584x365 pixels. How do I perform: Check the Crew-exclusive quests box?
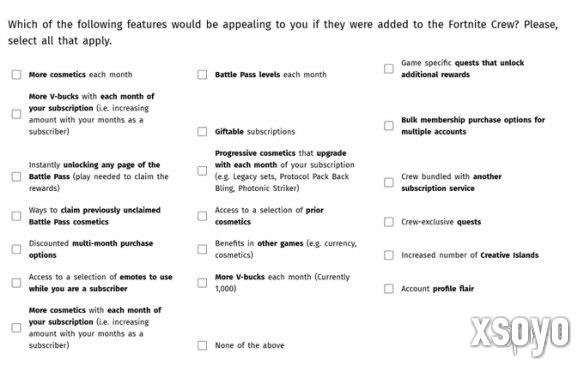tap(389, 222)
